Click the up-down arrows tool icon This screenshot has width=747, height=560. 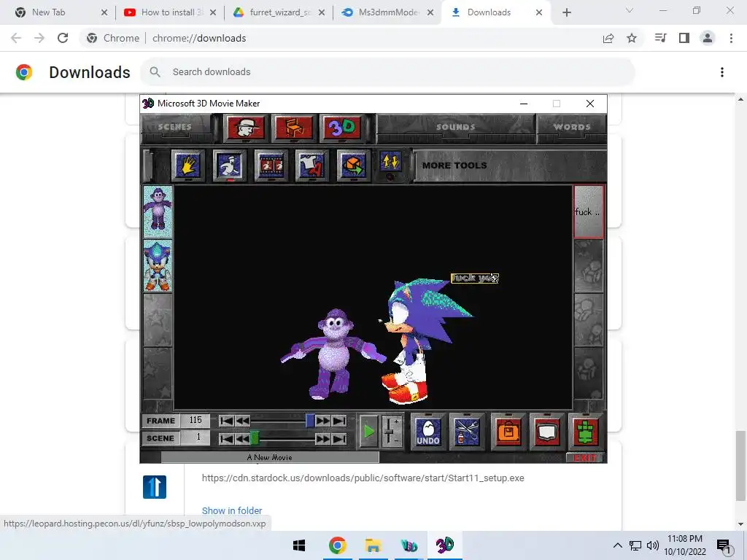click(391, 162)
